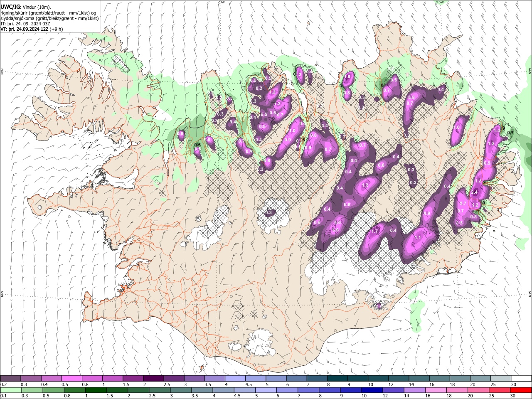This screenshot has width=532, height=399.
Task: Click the 'IT: þri. 24. 09. 2024 03Z' line
Action: click(x=26, y=24)
